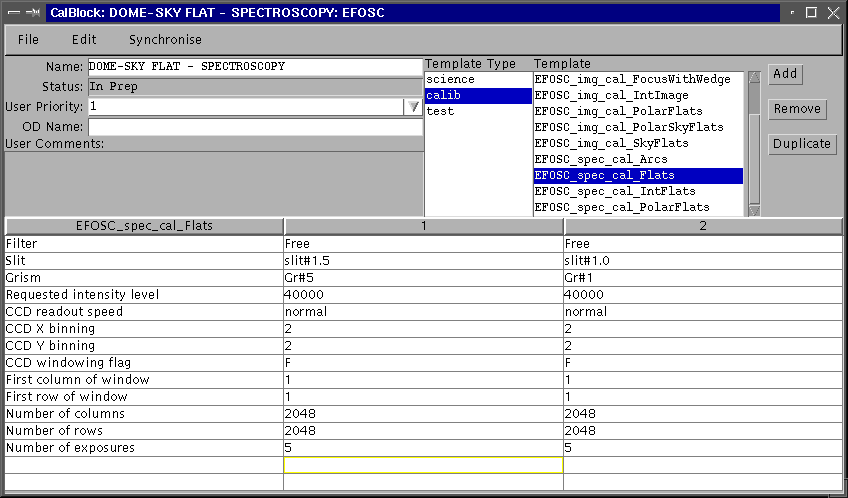Screen dimensions: 848x498
Task: Click the Duplicate template button
Action: tap(802, 144)
